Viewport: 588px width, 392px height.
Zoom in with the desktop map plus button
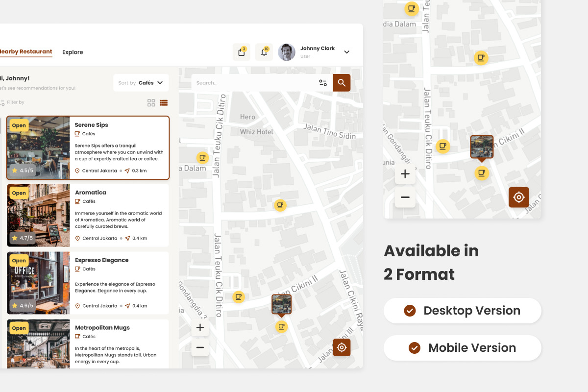[200, 328]
